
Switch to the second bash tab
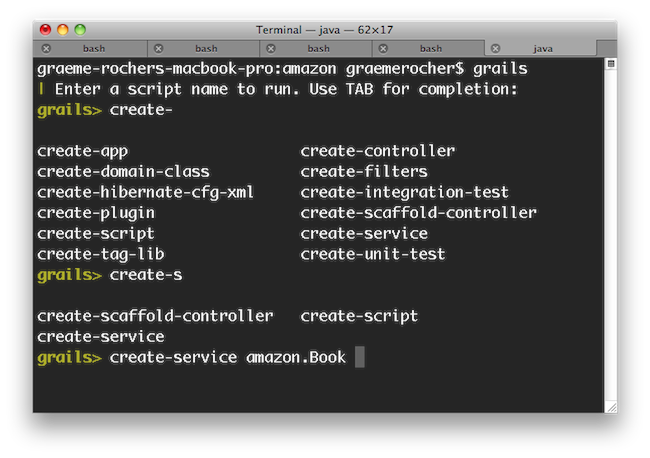206,48
